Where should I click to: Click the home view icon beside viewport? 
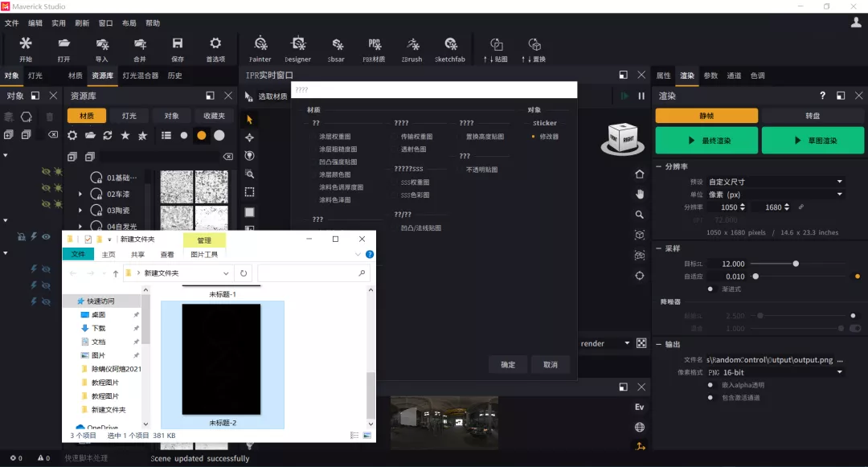coord(640,174)
